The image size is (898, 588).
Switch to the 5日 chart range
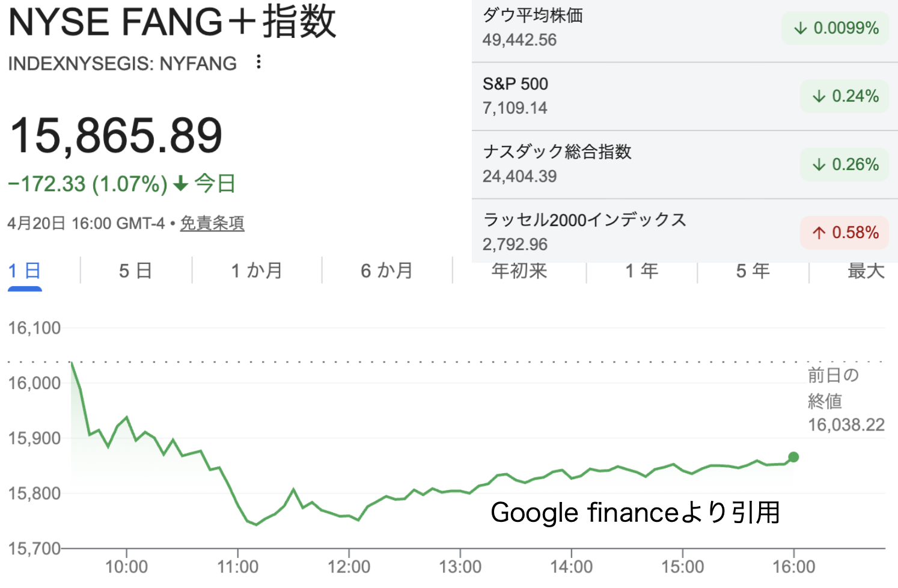point(135,271)
